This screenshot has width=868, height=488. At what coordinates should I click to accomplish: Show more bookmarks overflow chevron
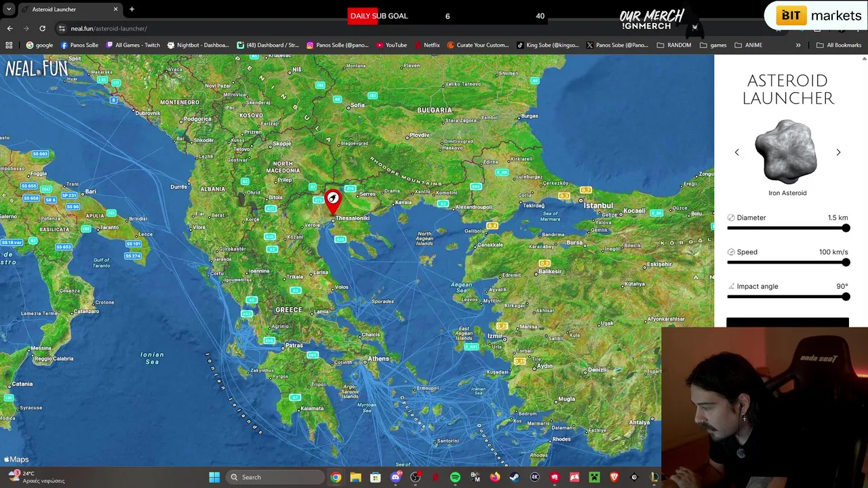(798, 45)
